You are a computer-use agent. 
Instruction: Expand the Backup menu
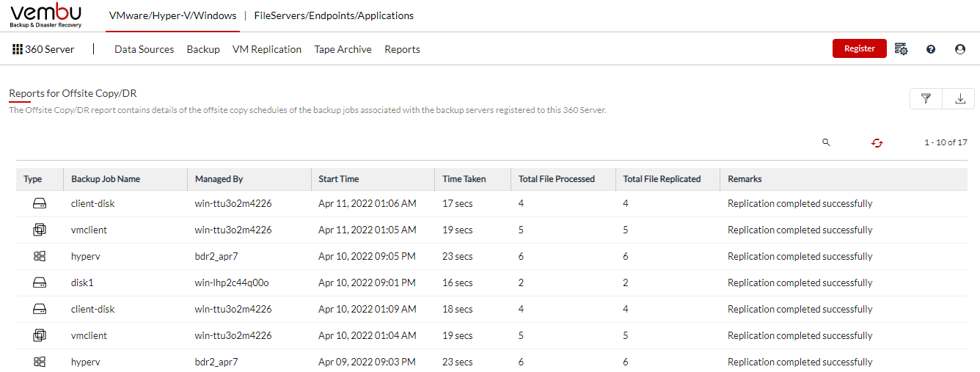(x=203, y=49)
